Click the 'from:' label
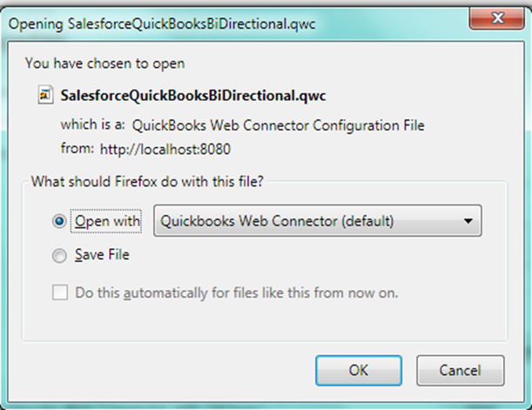Image resolution: width=532 pixels, height=410 pixels. pos(77,149)
